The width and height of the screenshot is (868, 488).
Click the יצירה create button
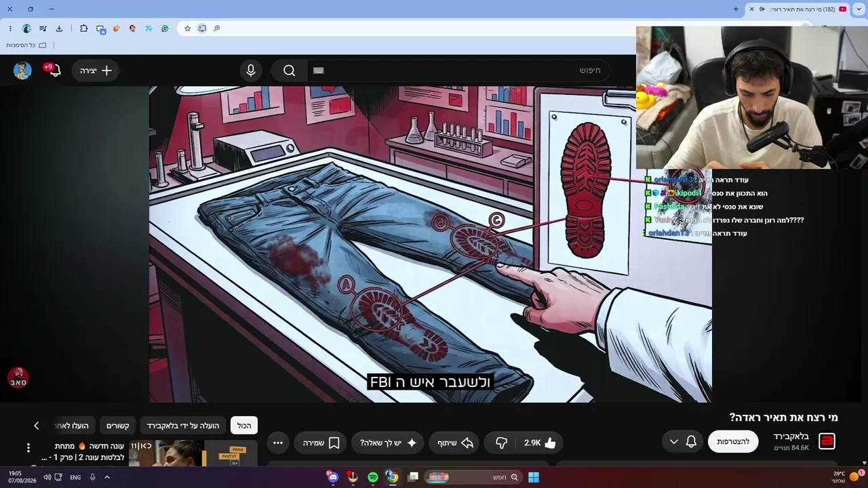coord(96,70)
